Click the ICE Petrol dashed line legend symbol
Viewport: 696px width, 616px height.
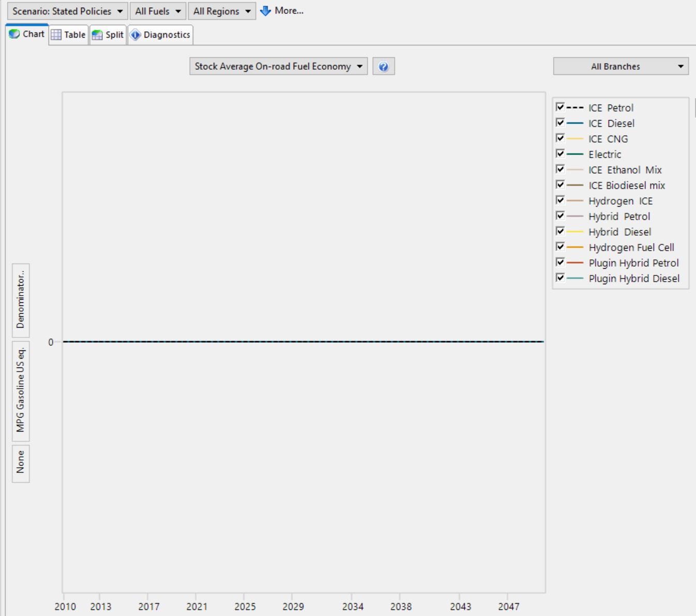tap(575, 108)
